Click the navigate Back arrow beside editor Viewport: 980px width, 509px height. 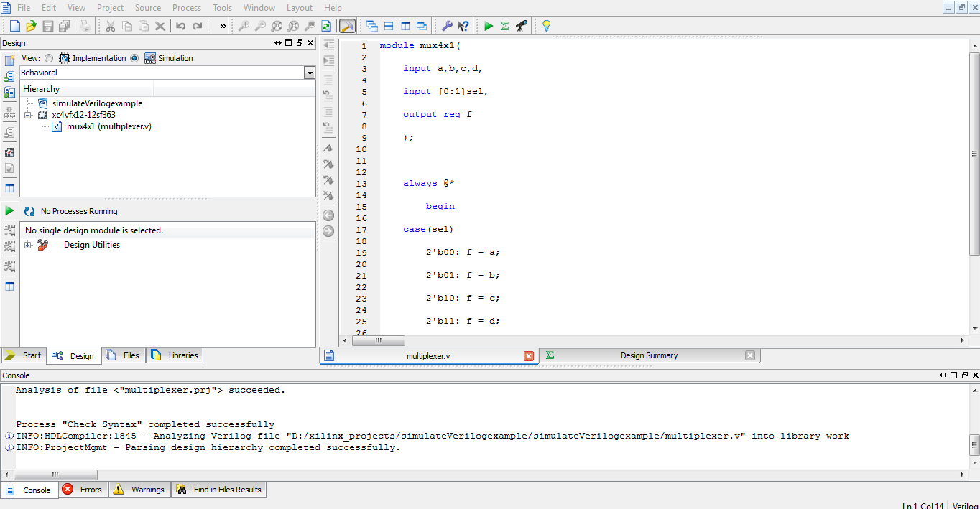point(328,215)
